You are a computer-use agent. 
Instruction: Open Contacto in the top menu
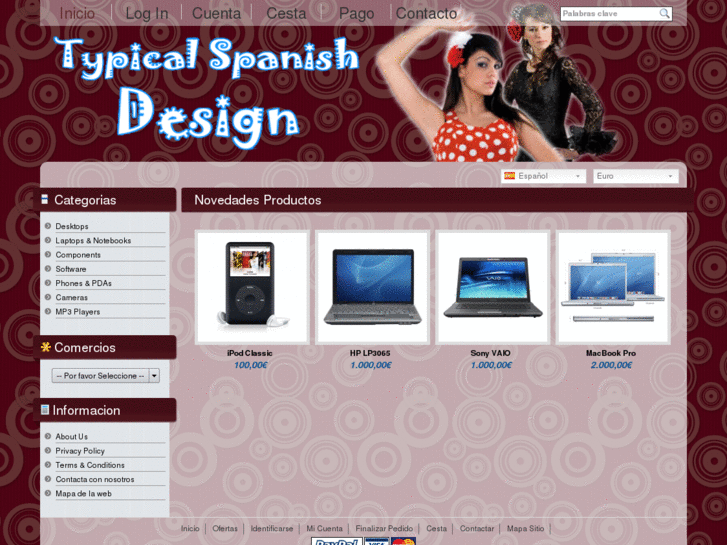point(426,13)
